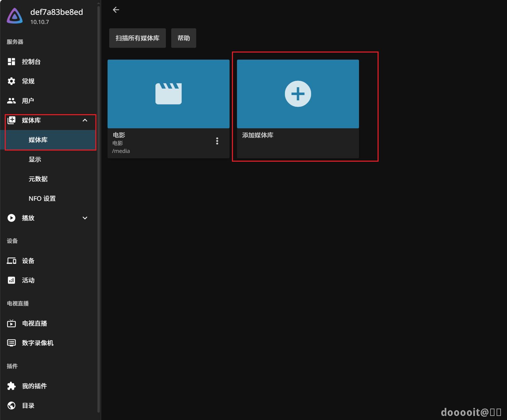Open 常规 settings in the sidebar
The image size is (507, 420).
pyautogui.click(x=48, y=81)
